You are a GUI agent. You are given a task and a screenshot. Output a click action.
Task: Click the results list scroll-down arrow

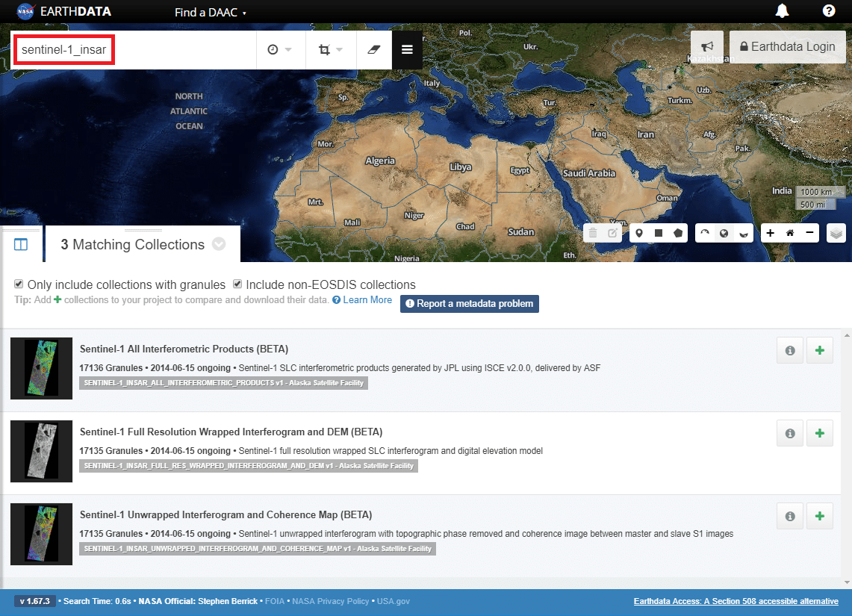click(x=847, y=582)
